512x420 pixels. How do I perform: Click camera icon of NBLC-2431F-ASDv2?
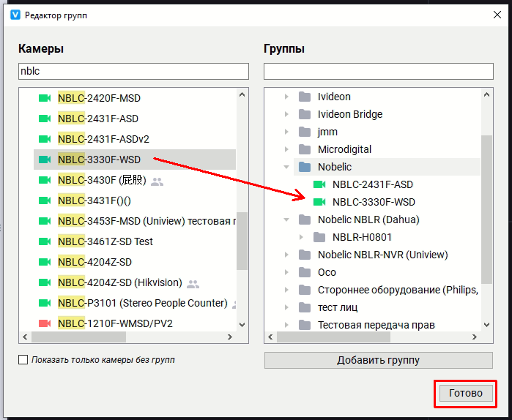[x=45, y=139]
